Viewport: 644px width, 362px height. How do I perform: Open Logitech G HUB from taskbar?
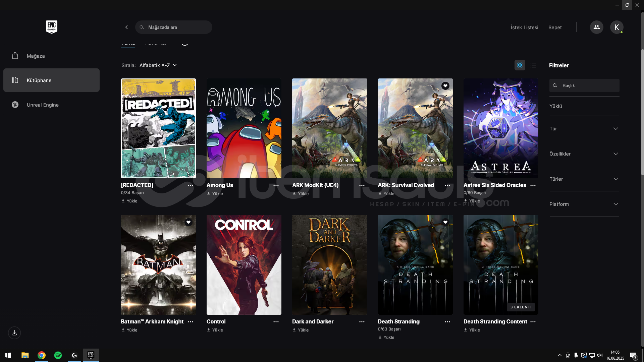(x=74, y=355)
